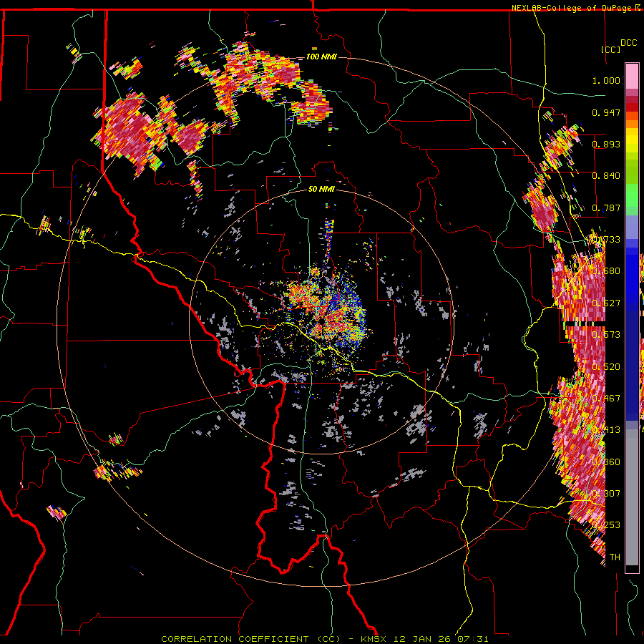
Task: Click the 0.520 scale value
Action: (606, 367)
